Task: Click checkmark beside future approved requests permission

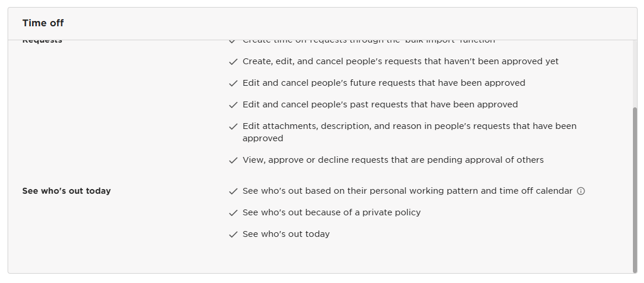Action: pos(233,83)
